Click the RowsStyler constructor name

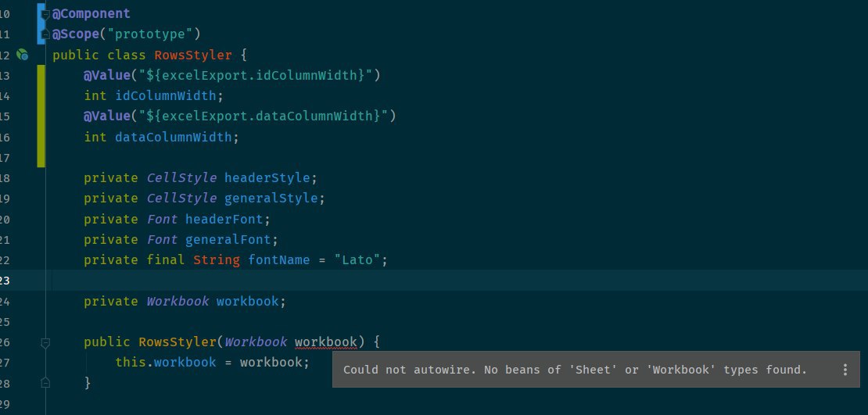tap(178, 342)
